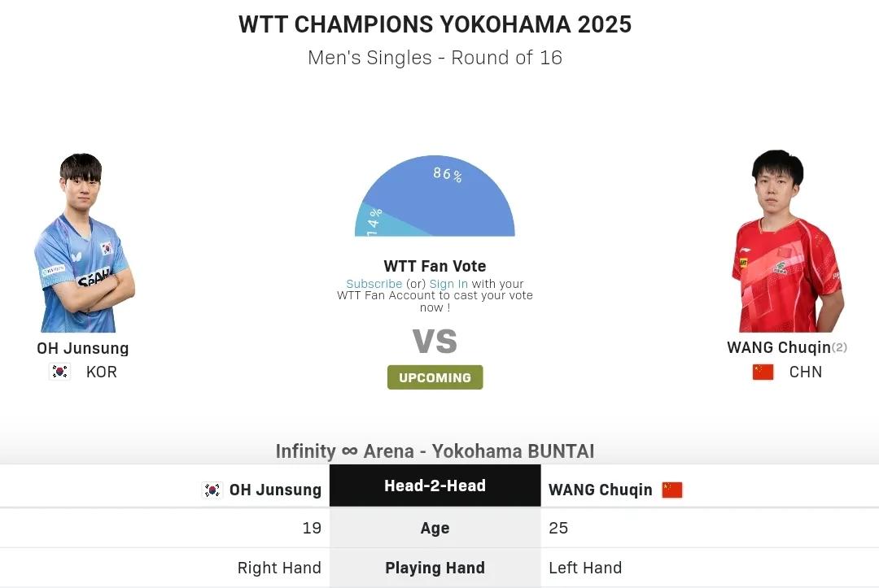Click OH Junsung's name below his photo
The image size is (879, 588).
click(83, 348)
